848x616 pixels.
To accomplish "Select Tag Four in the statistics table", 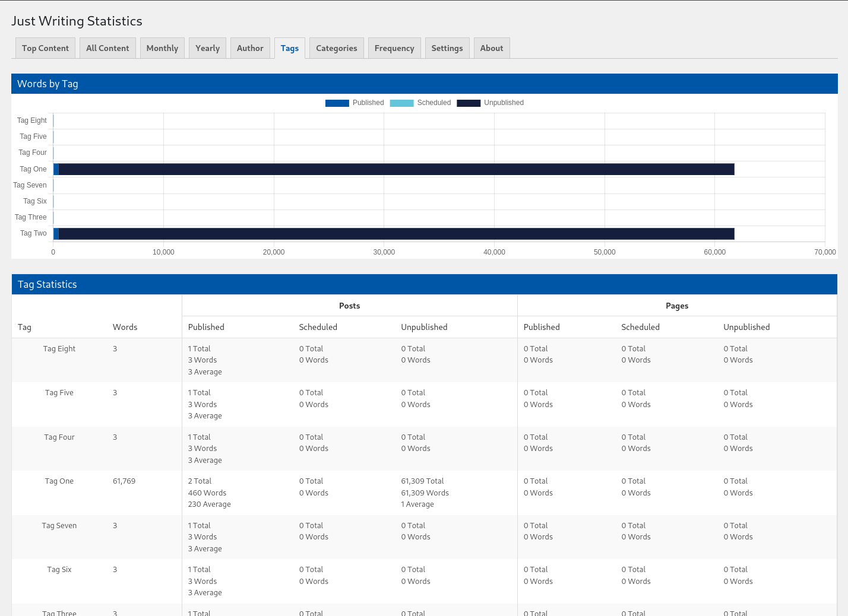I will 59,437.
